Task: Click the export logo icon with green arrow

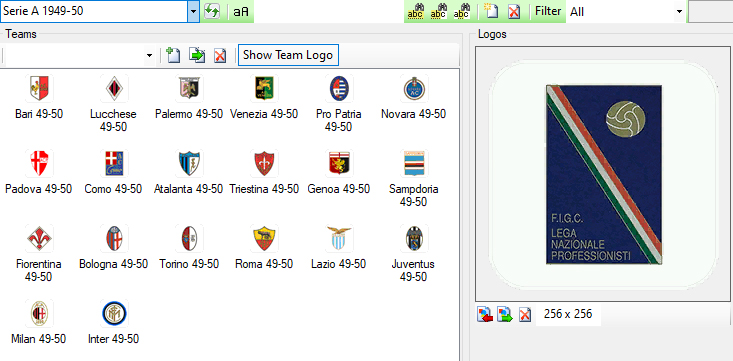Action: point(505,314)
